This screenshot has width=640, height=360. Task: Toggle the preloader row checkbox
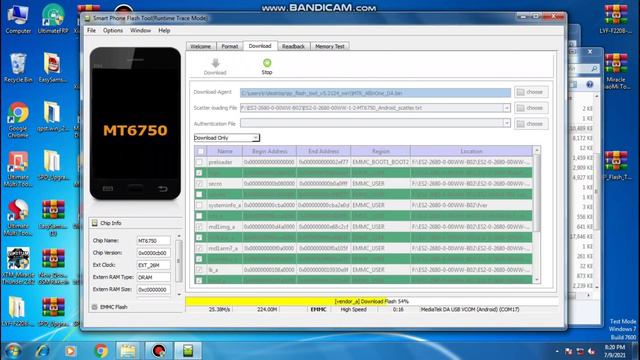click(x=199, y=162)
